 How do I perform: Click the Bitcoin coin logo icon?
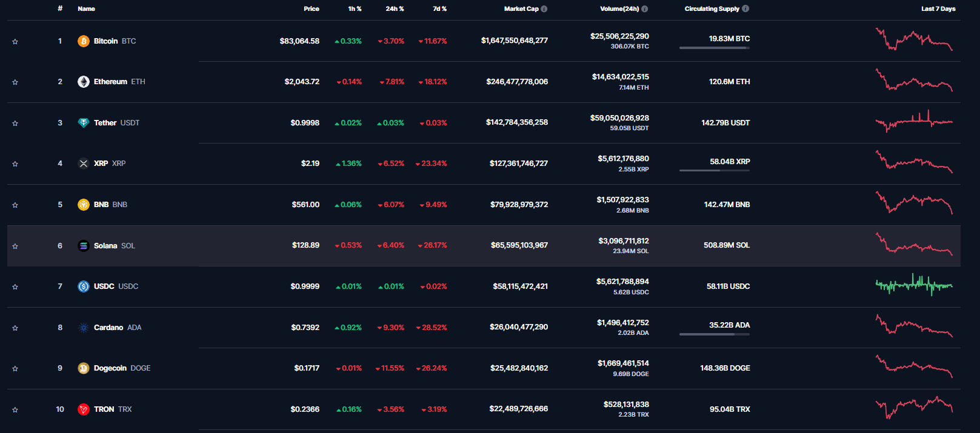(x=84, y=41)
